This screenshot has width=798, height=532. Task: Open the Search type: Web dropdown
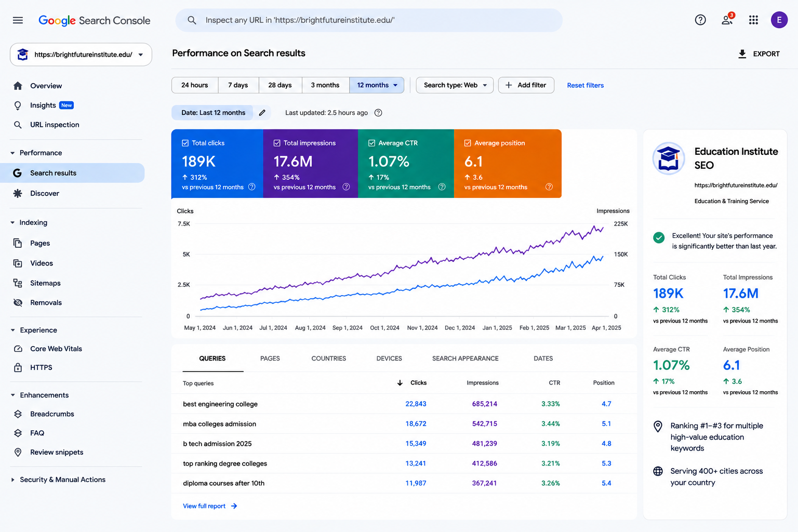455,85
